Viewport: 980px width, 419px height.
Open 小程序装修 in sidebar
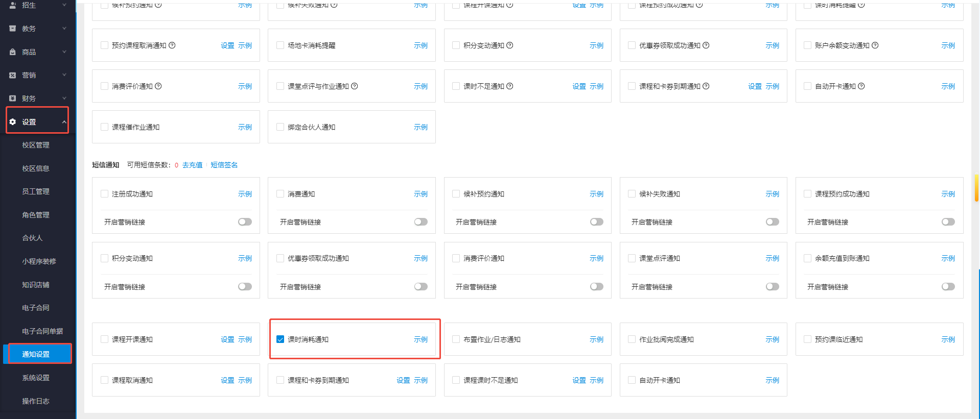tap(39, 261)
